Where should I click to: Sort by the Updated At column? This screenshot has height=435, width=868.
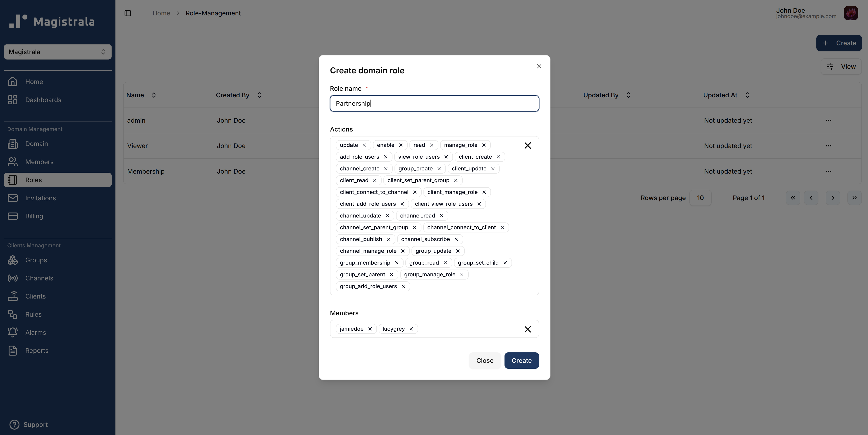[747, 95]
